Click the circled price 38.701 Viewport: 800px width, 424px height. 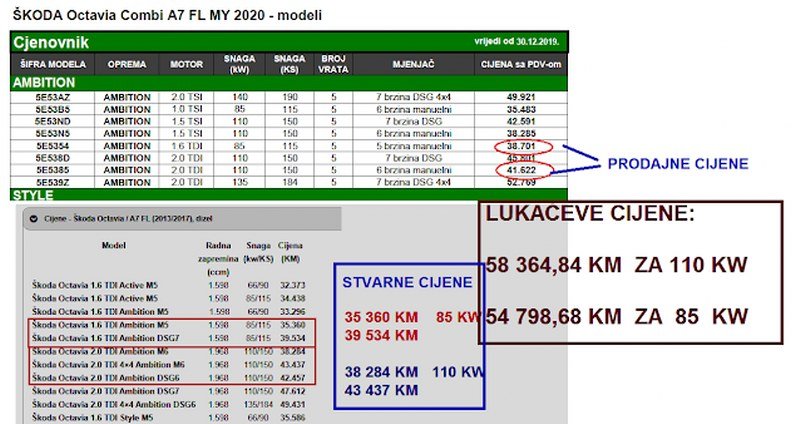[x=519, y=146]
